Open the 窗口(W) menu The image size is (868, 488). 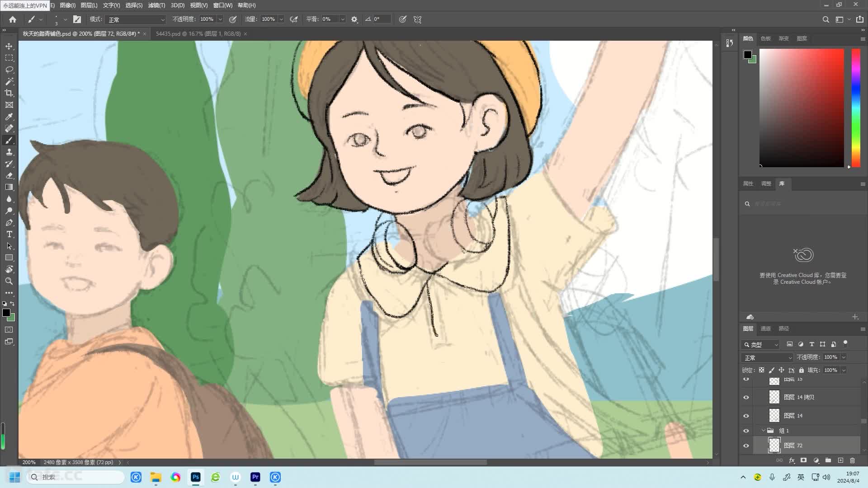222,5
